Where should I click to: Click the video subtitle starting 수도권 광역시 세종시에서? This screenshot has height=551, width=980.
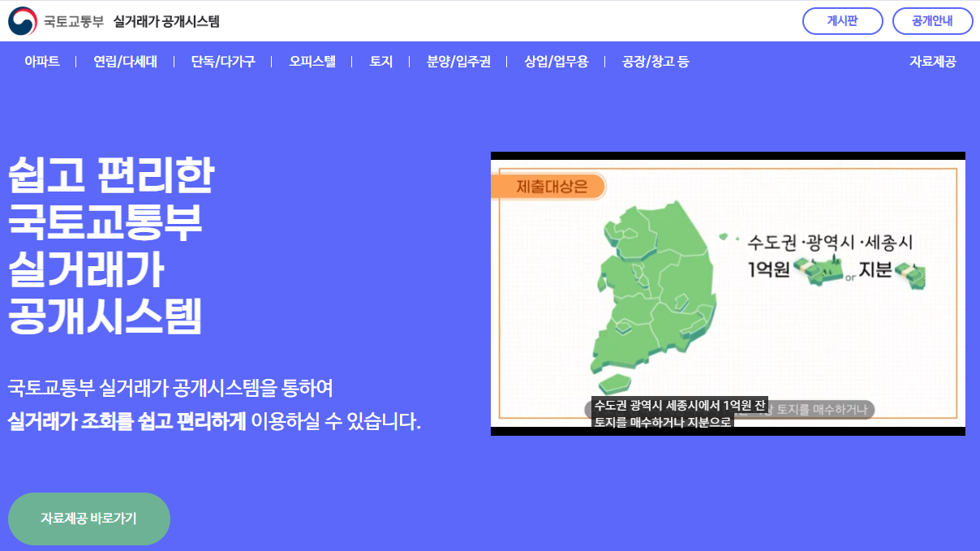680,413
